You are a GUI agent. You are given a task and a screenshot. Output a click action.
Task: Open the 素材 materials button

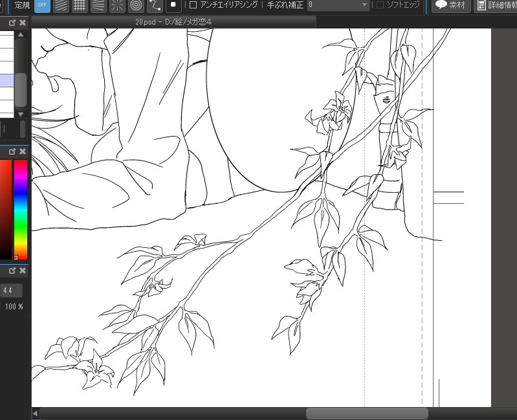[x=451, y=5]
